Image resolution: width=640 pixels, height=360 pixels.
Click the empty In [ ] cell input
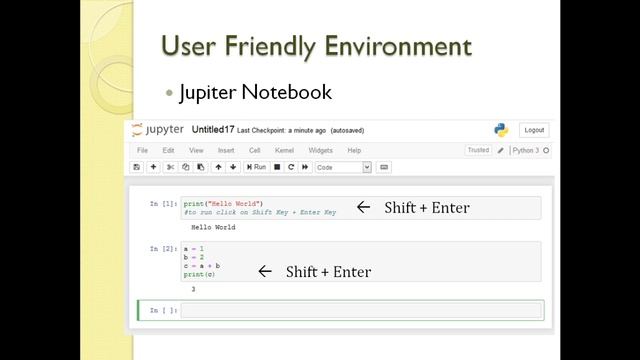(361, 310)
